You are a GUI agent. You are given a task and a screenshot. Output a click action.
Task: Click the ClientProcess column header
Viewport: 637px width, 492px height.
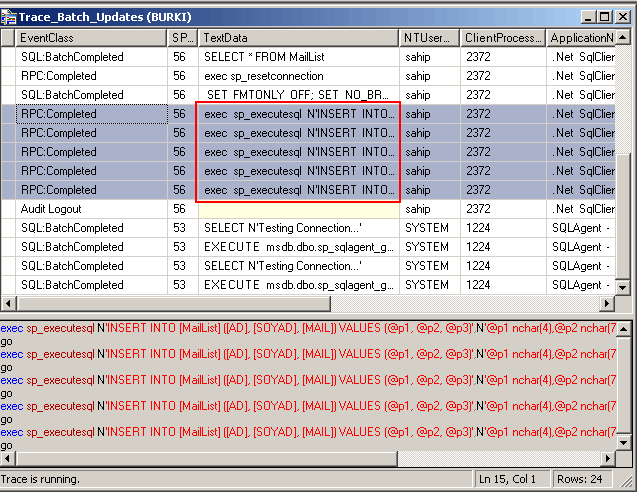(502, 37)
